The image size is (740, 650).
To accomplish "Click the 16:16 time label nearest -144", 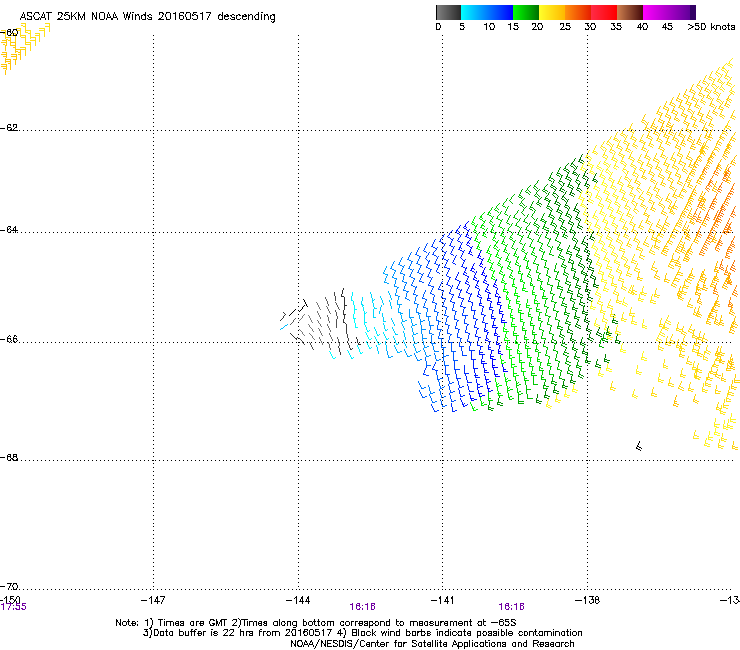I will 362,607.
